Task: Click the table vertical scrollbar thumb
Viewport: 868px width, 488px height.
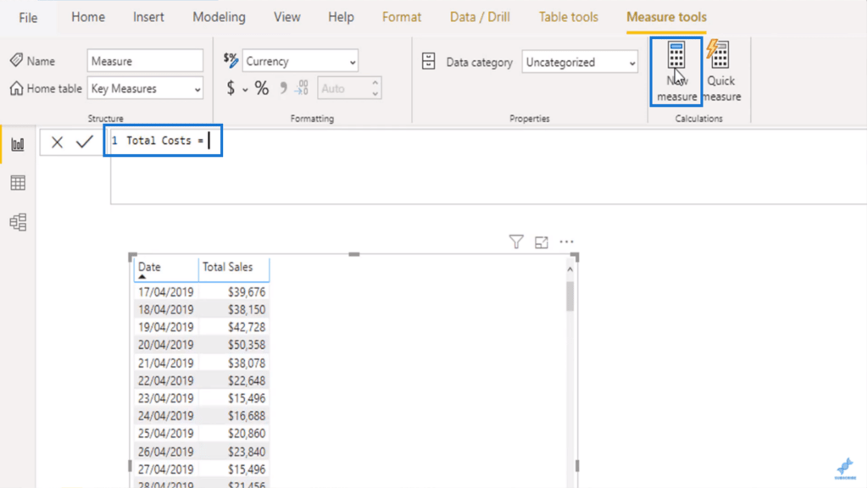Action: [570, 297]
